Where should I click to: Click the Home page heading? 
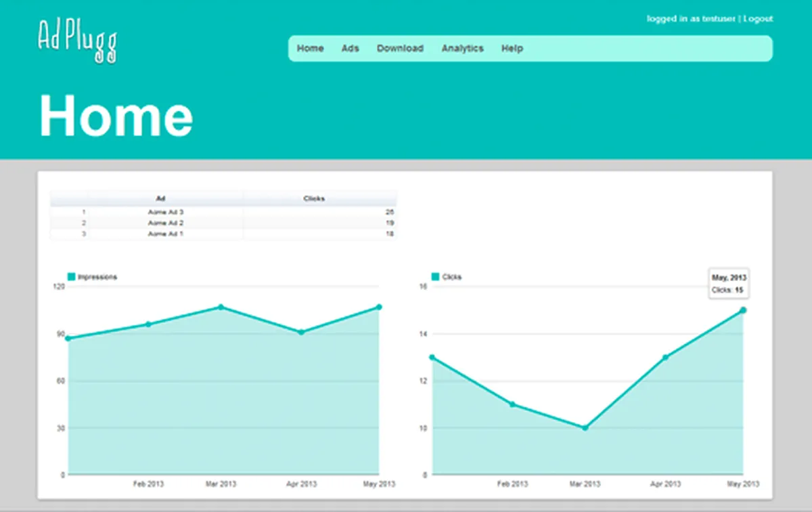[116, 116]
